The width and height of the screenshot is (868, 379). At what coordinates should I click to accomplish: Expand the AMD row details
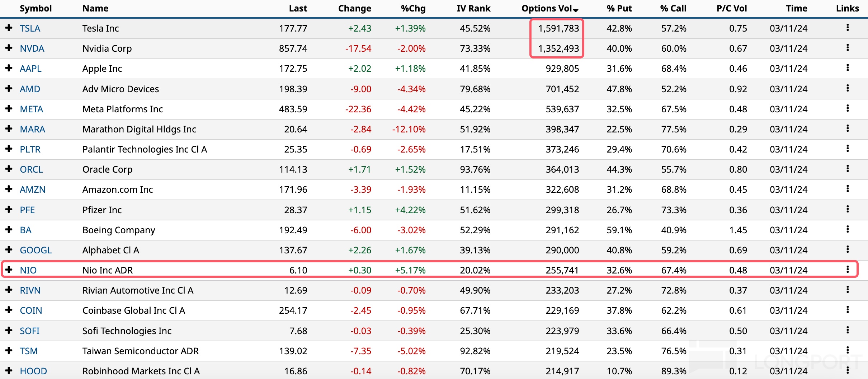coord(9,88)
